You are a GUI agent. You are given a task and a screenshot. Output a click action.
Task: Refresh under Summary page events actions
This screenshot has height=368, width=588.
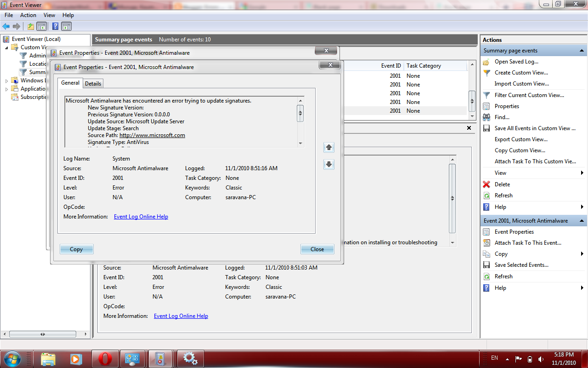click(x=503, y=195)
